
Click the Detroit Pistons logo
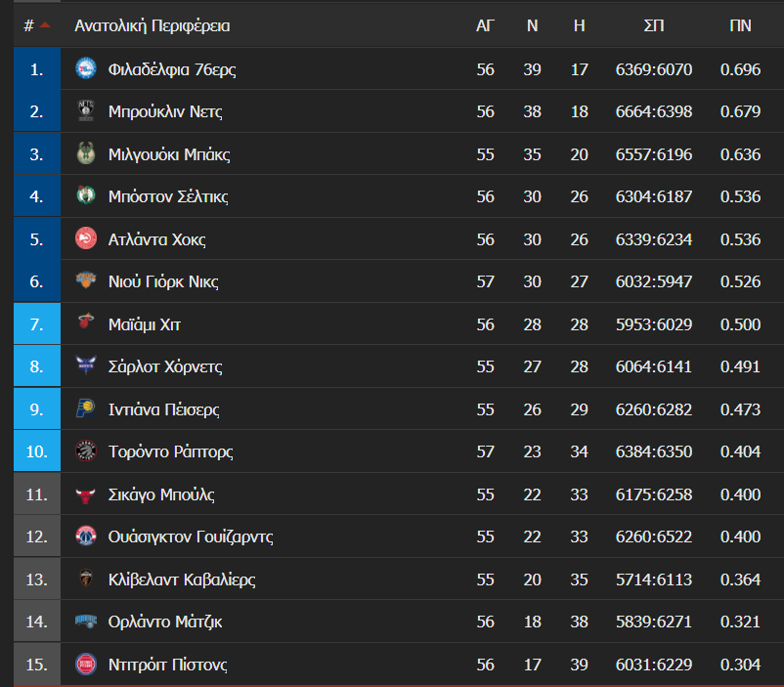(x=85, y=665)
